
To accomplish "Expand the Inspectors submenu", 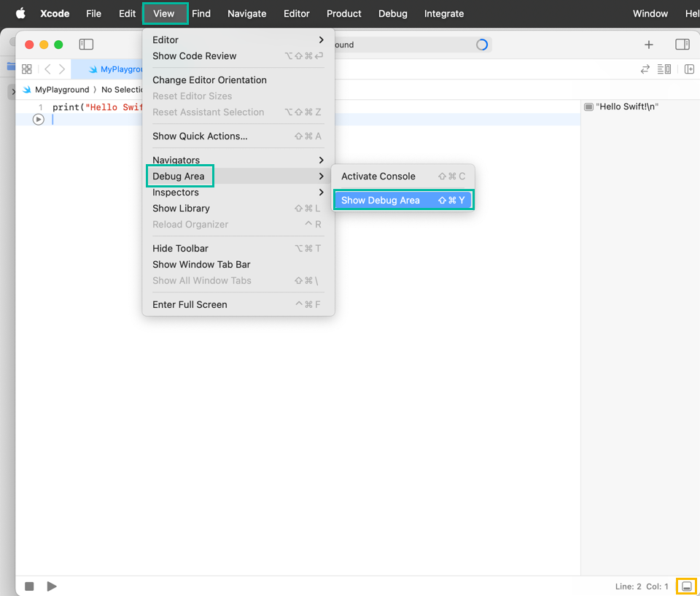I will point(238,192).
